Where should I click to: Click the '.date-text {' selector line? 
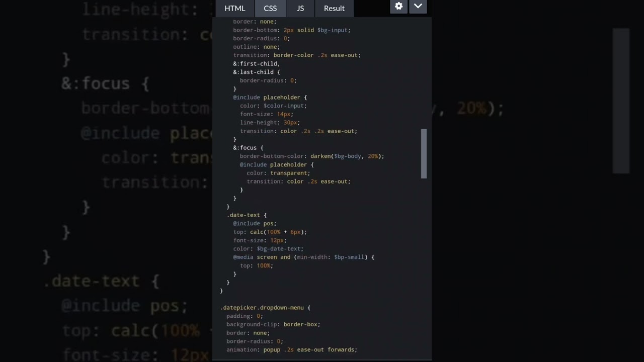[x=247, y=215]
